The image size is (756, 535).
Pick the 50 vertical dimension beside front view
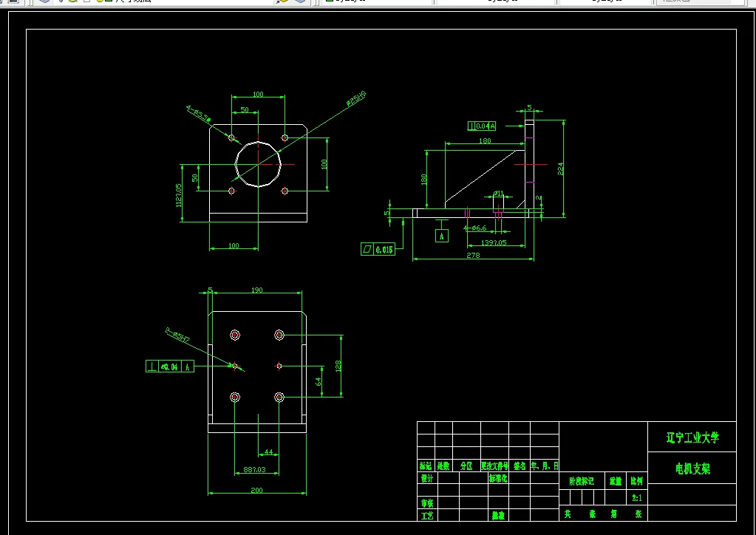[195, 178]
